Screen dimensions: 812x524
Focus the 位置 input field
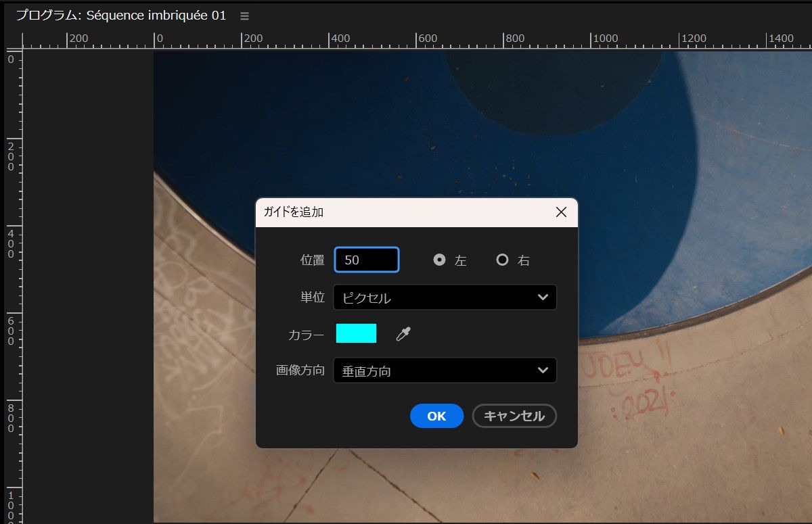coord(367,260)
